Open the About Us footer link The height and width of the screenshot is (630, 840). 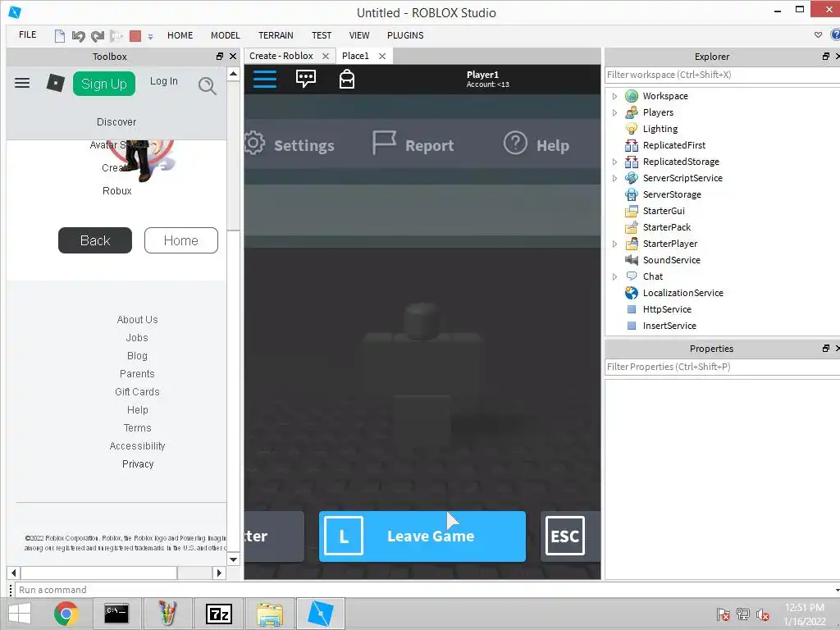(137, 320)
